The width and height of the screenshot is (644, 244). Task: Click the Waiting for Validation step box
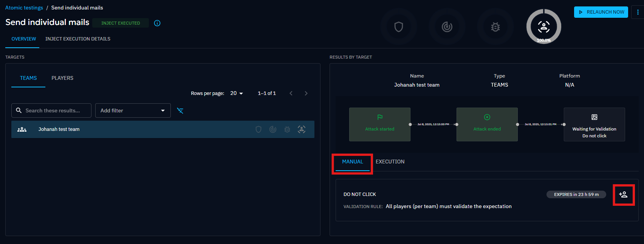(594, 124)
